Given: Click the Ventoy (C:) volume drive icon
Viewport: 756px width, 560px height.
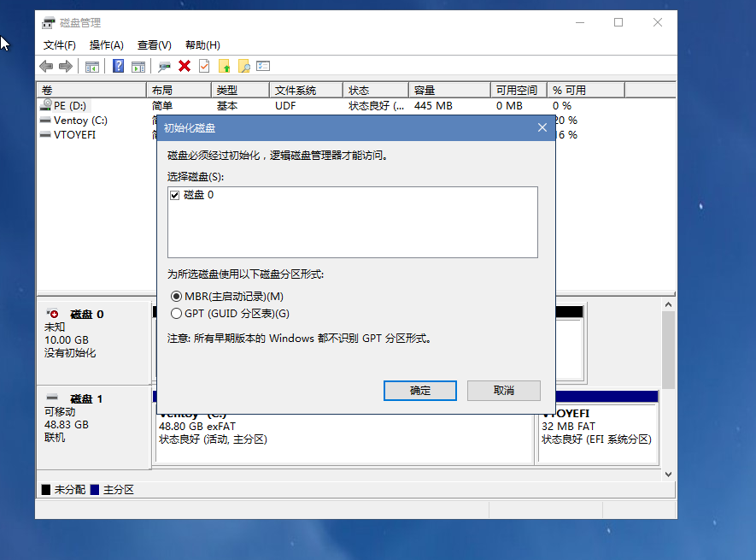Looking at the screenshot, I should tap(45, 121).
